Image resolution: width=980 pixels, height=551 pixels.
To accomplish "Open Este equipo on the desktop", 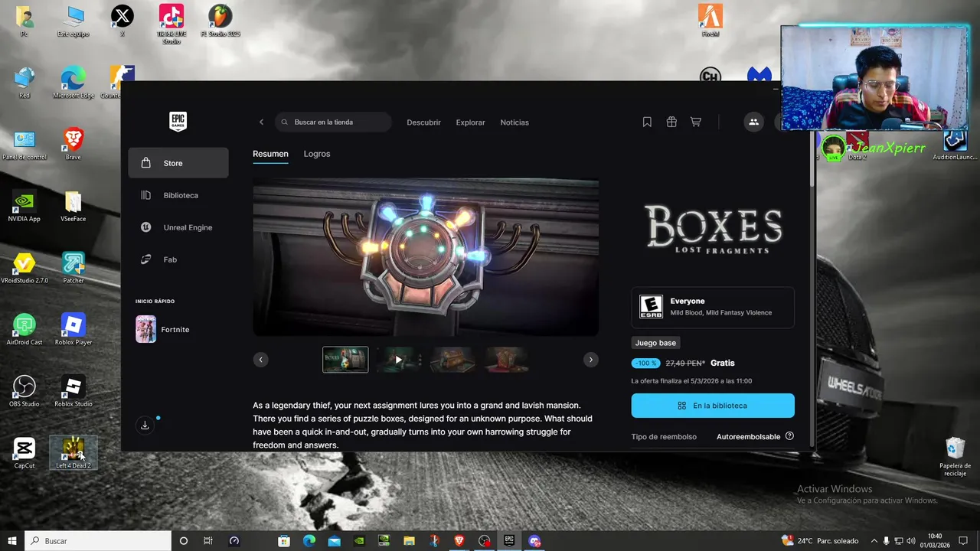I will click(73, 21).
